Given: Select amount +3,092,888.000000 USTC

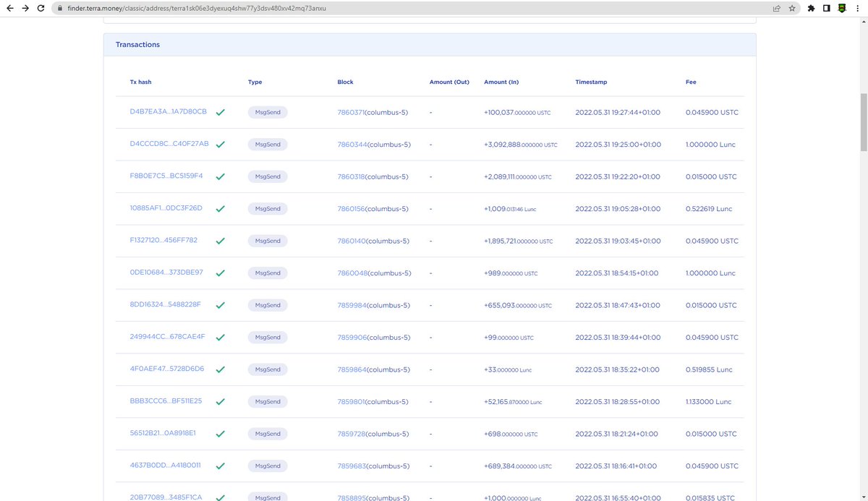Looking at the screenshot, I should tap(521, 145).
